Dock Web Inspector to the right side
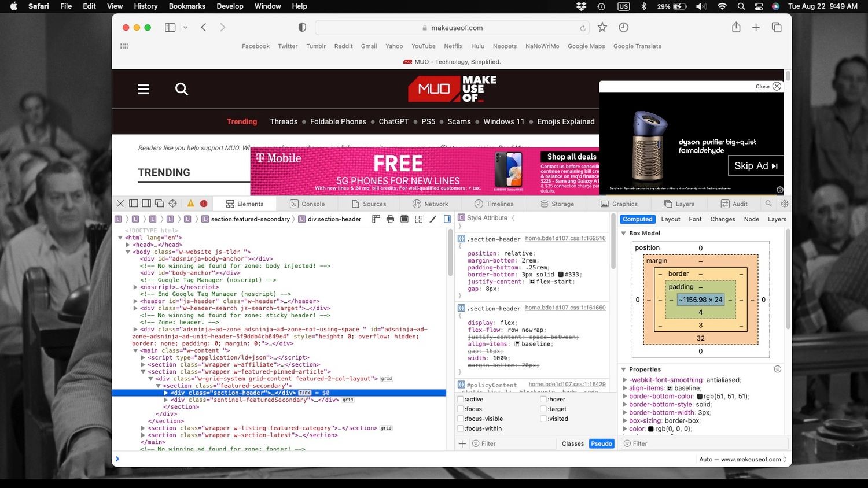The width and height of the screenshot is (868, 488). pos(146,204)
